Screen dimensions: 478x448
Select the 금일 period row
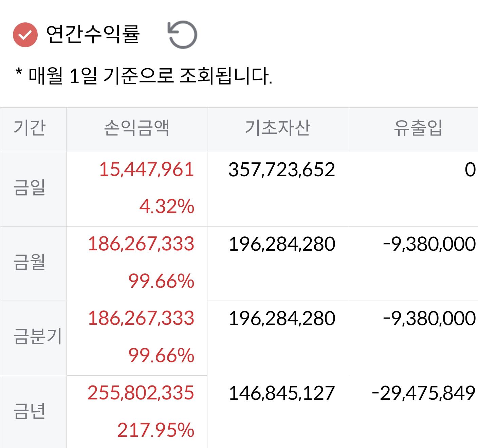[x=30, y=187]
